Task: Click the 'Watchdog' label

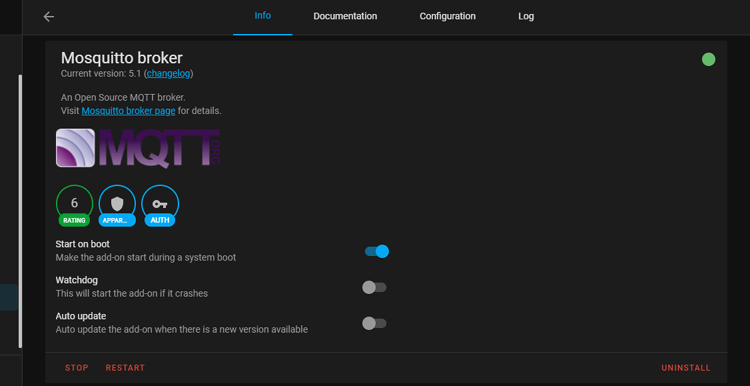Action: pos(77,280)
